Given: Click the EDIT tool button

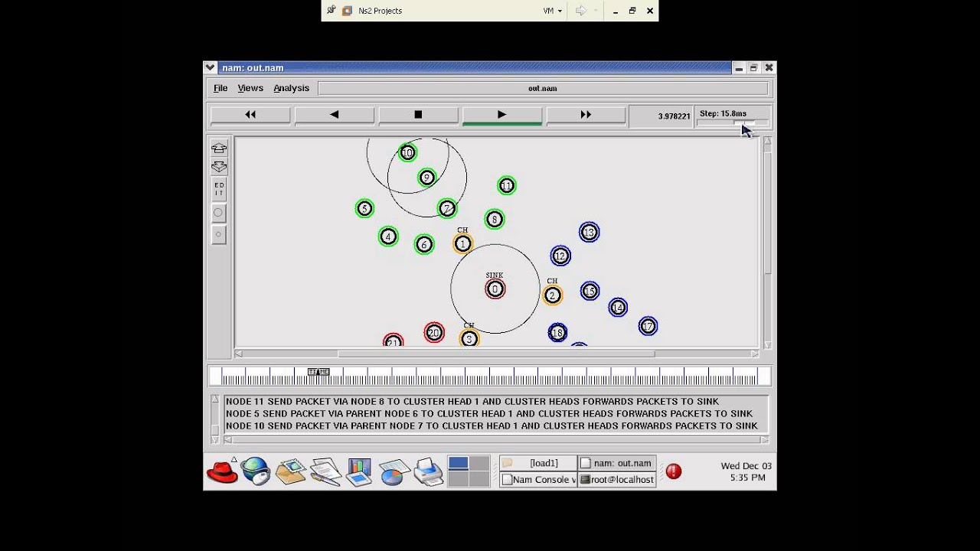Looking at the screenshot, I should click(x=219, y=189).
